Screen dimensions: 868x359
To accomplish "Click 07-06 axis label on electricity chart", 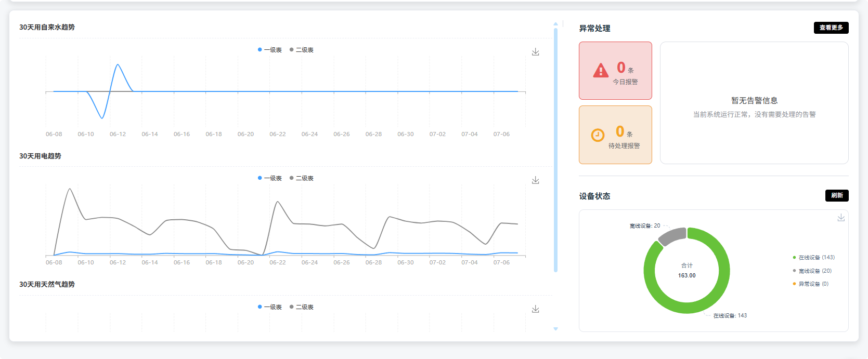I will tap(501, 262).
